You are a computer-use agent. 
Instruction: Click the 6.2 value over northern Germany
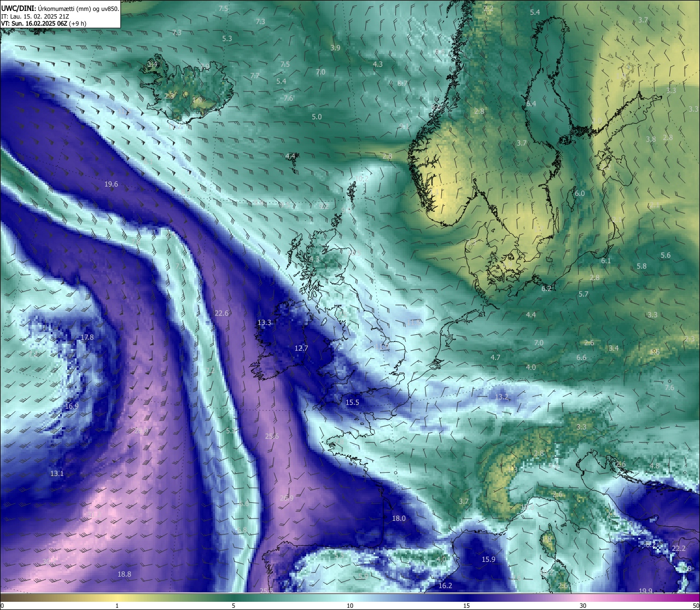point(546,288)
